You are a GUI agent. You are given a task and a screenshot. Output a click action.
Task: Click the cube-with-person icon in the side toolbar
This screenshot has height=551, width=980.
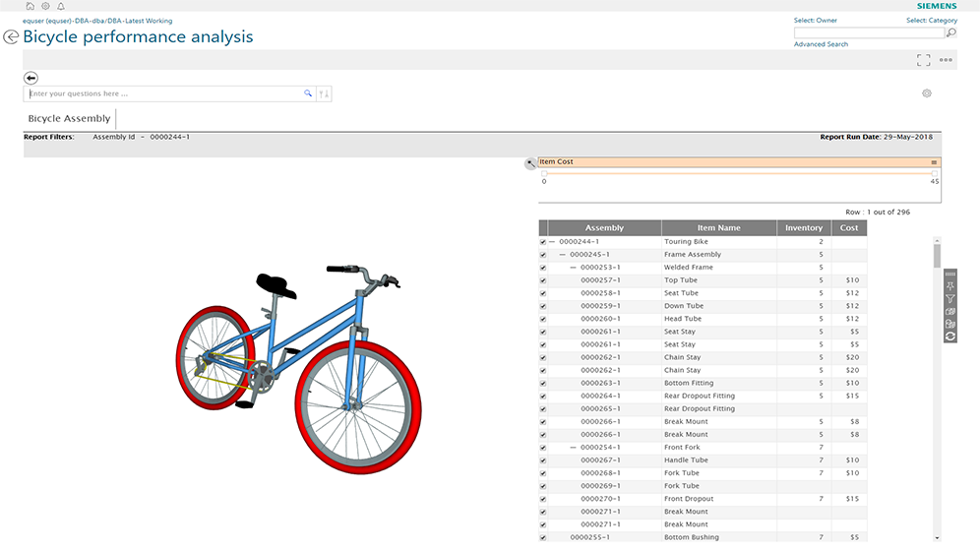tap(950, 324)
